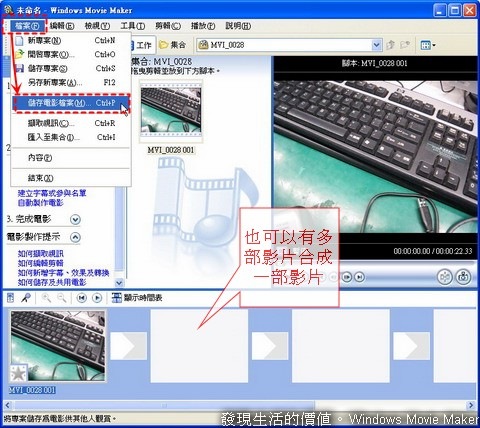
Task: Click 自動製作電影 (AutoMovie) link
Action: (40, 203)
